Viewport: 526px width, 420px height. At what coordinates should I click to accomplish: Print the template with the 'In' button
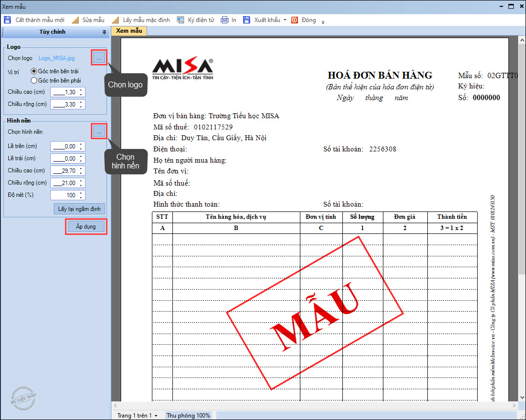point(229,20)
